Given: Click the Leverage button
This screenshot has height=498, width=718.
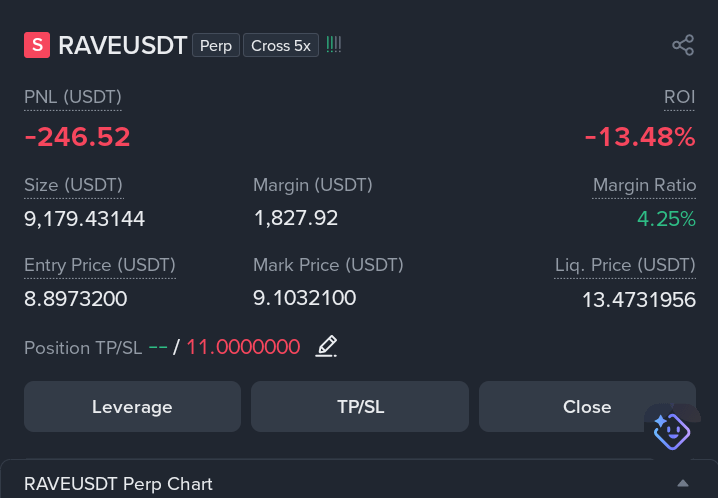Looking at the screenshot, I should [x=132, y=406].
